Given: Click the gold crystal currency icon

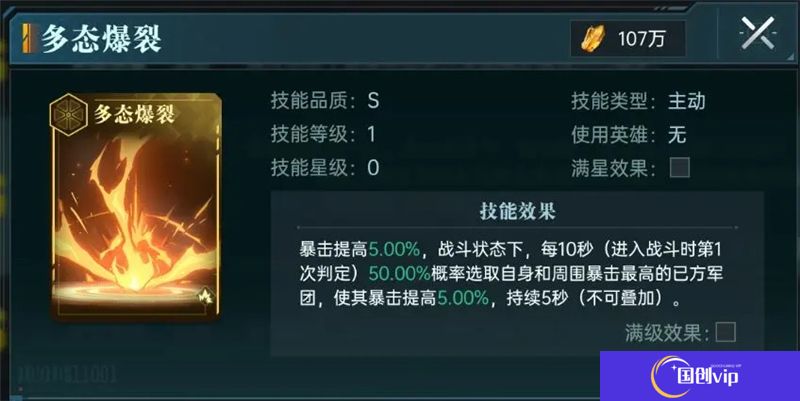Looking at the screenshot, I should (x=593, y=38).
